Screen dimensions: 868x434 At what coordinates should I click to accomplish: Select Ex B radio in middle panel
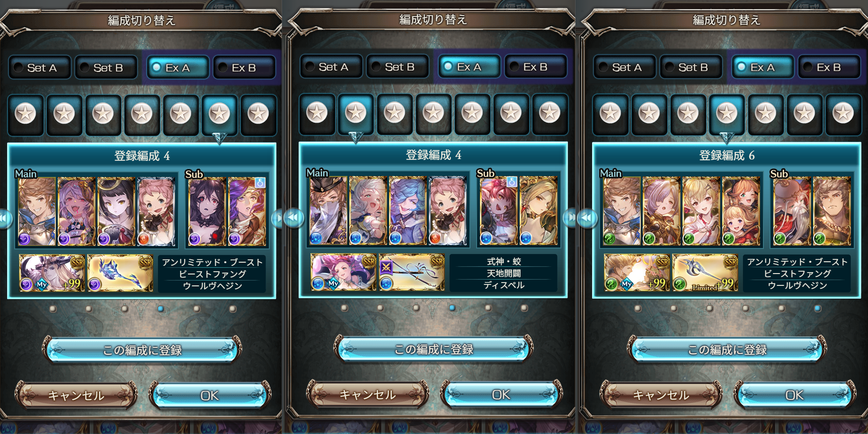pyautogui.click(x=535, y=67)
